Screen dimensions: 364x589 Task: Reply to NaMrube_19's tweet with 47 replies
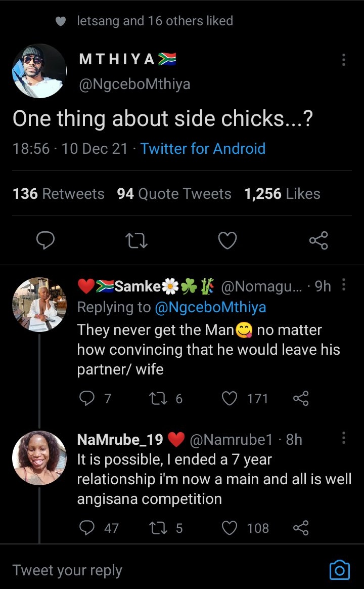pos(86,528)
